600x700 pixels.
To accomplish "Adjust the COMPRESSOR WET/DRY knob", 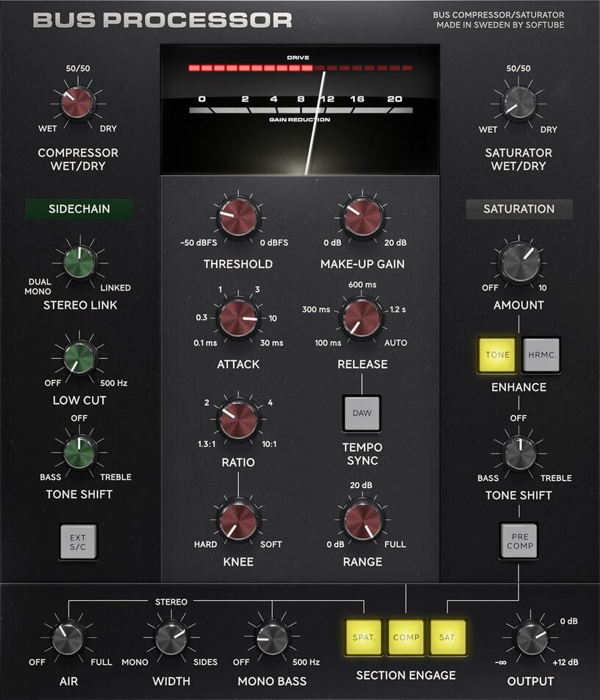I will (78, 103).
